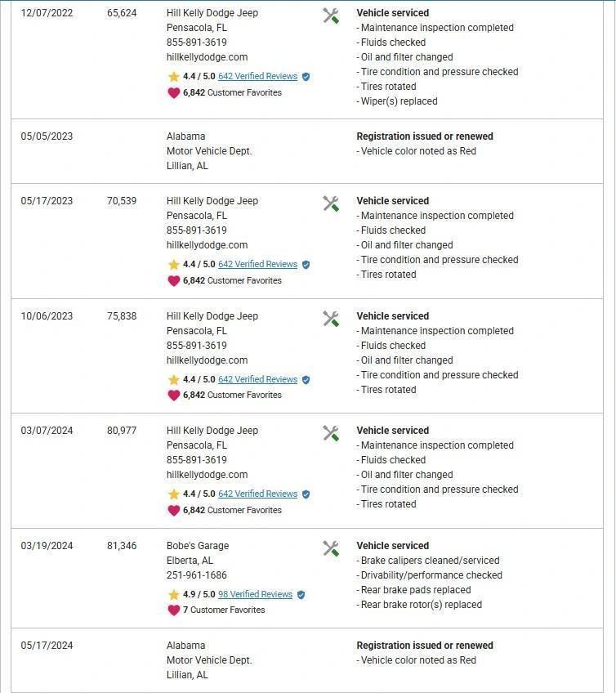Click the verified shield badge next to 98 Verified Reviews

point(301,595)
